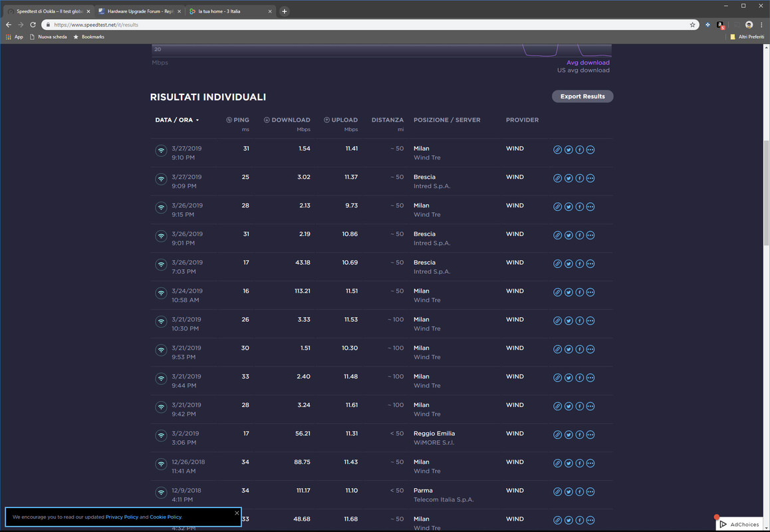
Task: Tweet the 3/21/2019 9:42 PM result
Action: (569, 406)
